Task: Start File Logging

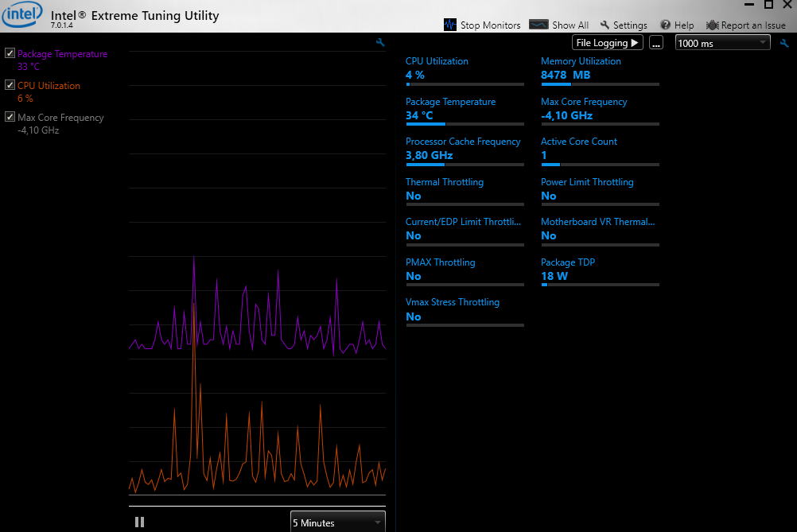Action: (x=608, y=43)
